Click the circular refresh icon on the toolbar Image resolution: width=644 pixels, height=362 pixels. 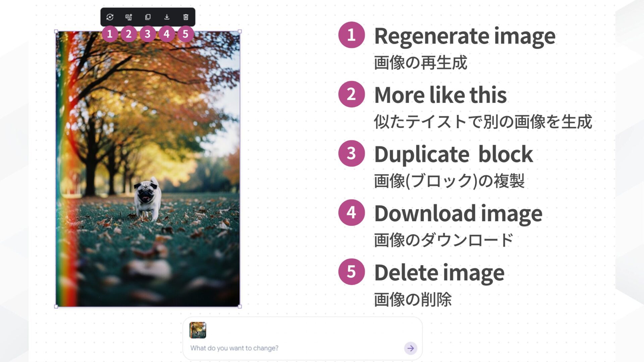tap(110, 17)
